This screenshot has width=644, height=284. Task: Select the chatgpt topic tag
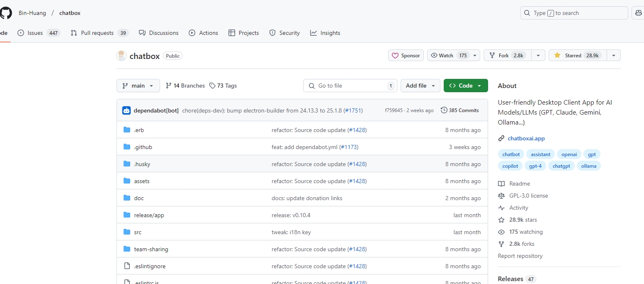(x=561, y=166)
